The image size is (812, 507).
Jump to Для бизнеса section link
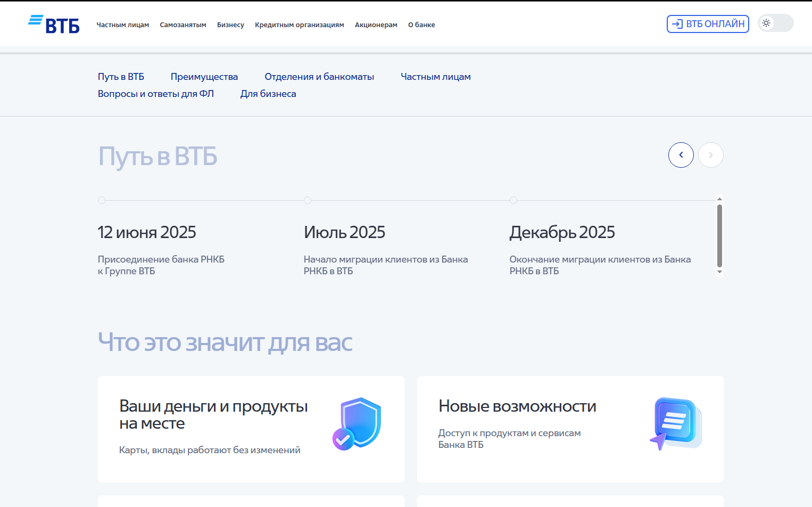tap(268, 94)
